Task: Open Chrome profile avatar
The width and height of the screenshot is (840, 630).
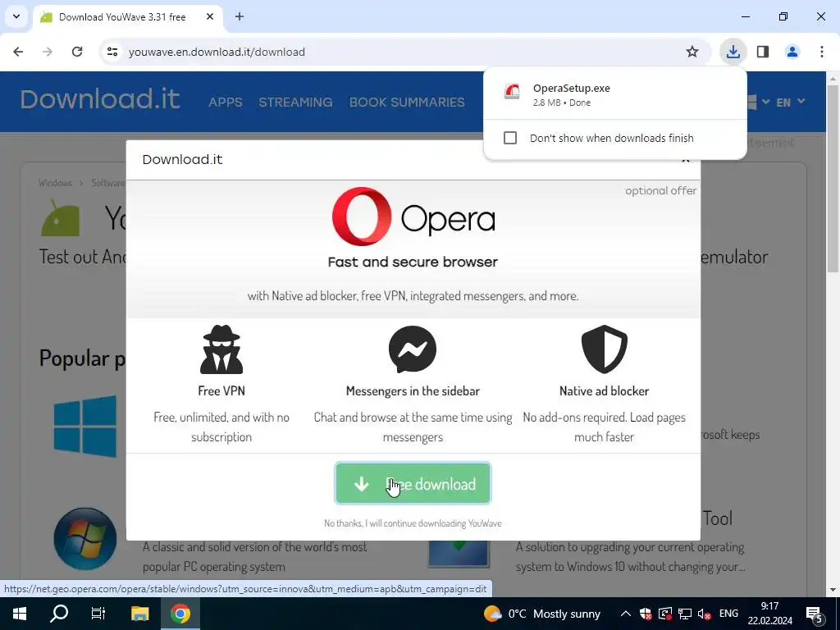Action: coord(792,52)
